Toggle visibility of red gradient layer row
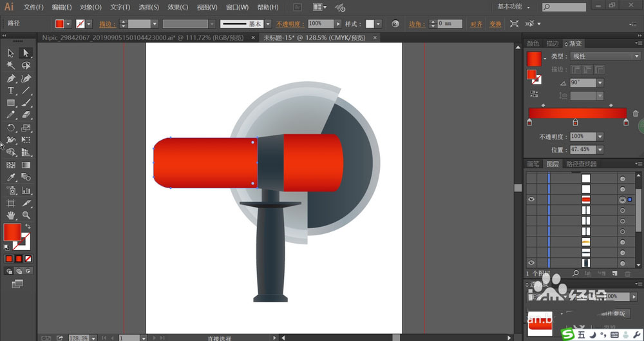The image size is (644, 341). (x=531, y=199)
